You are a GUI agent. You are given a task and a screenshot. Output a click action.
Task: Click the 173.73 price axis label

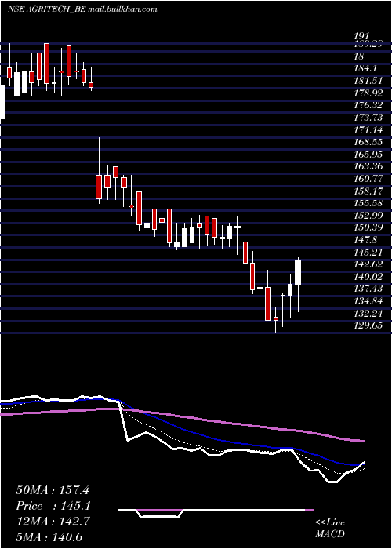(x=368, y=118)
